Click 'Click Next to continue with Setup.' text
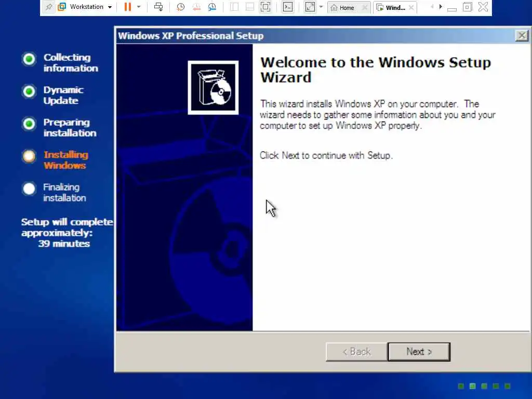The image size is (532, 399). pos(326,155)
